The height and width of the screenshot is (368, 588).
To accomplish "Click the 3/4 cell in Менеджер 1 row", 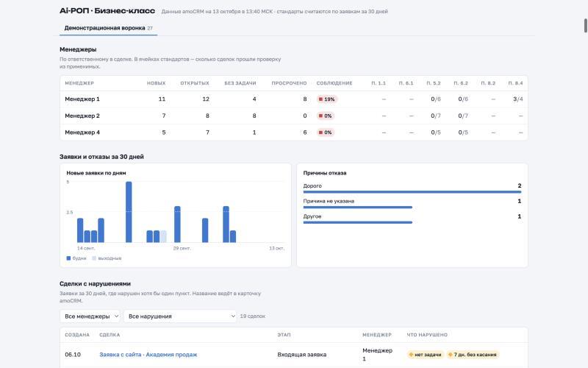I will coord(518,99).
